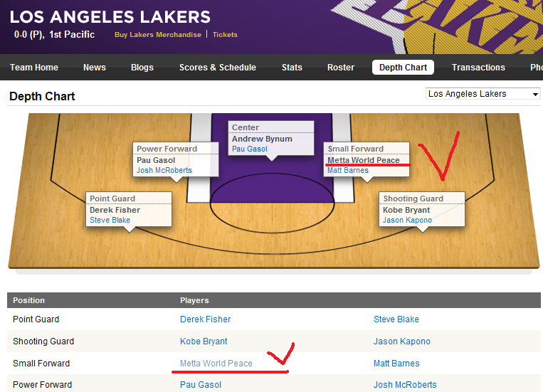Image resolution: width=543 pixels, height=392 pixels.
Task: Open the Stats tab
Action: pos(292,67)
